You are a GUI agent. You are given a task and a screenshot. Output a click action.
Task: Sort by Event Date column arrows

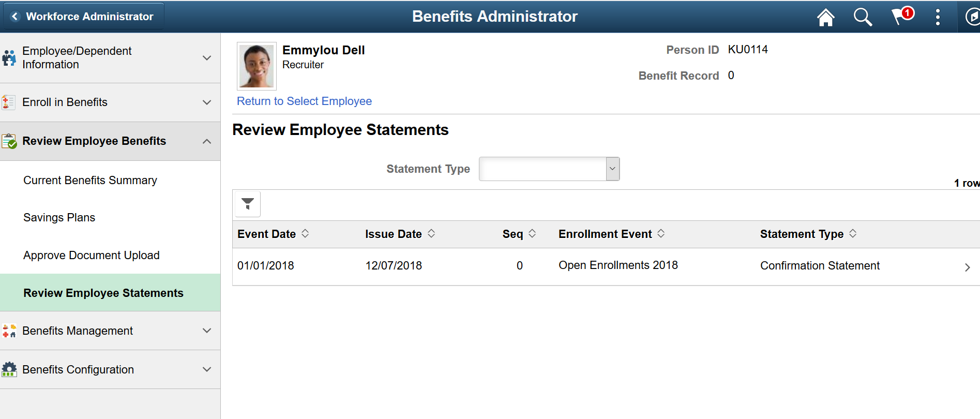[x=305, y=234]
